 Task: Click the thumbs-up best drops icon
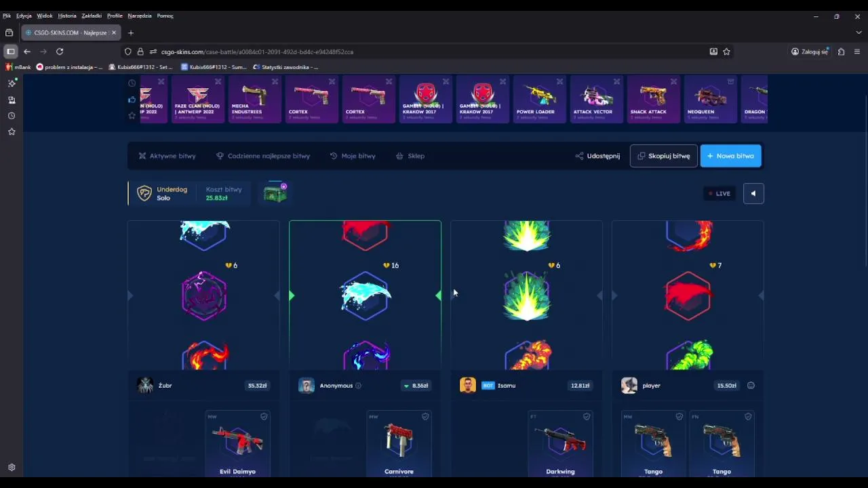pyautogui.click(x=132, y=100)
